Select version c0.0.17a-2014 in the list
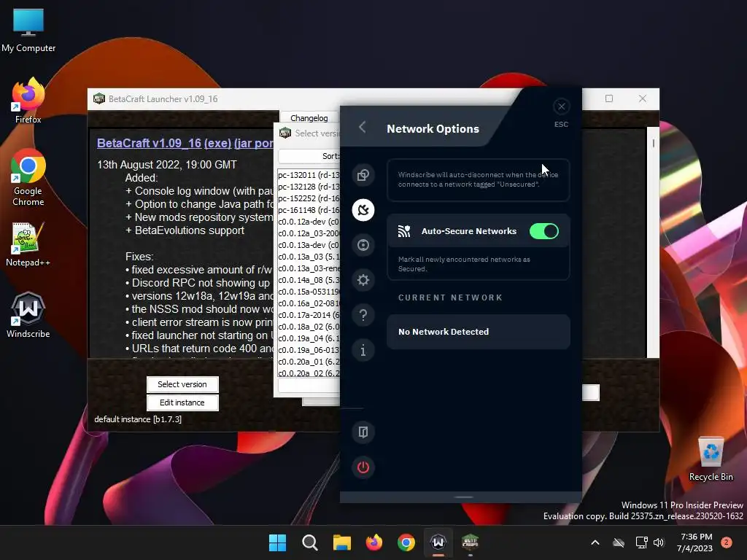The image size is (747, 560). coord(309,315)
